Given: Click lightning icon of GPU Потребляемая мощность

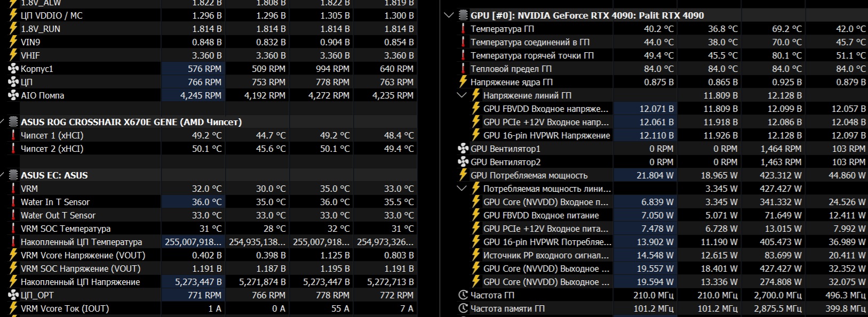Looking at the screenshot, I should click(463, 175).
